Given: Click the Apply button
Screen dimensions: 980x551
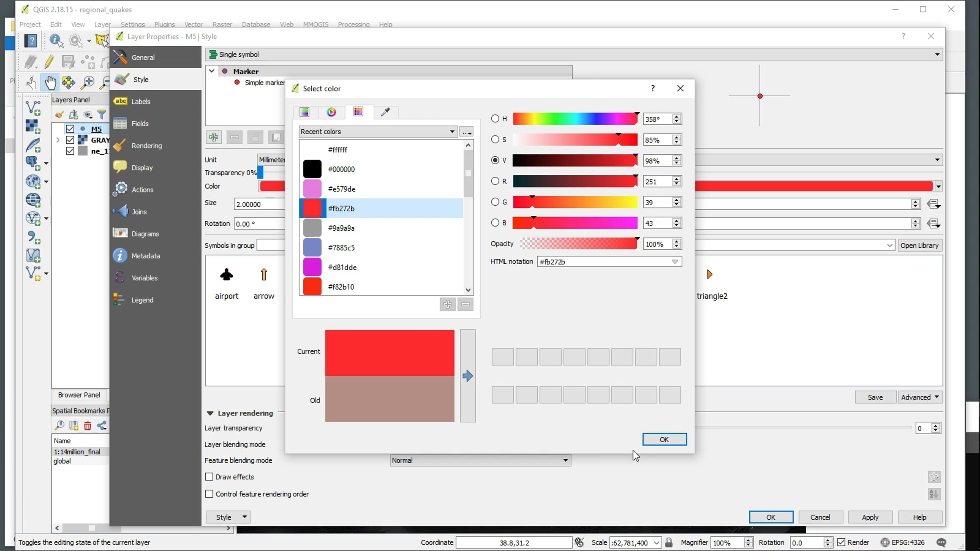Looking at the screenshot, I should coord(870,517).
